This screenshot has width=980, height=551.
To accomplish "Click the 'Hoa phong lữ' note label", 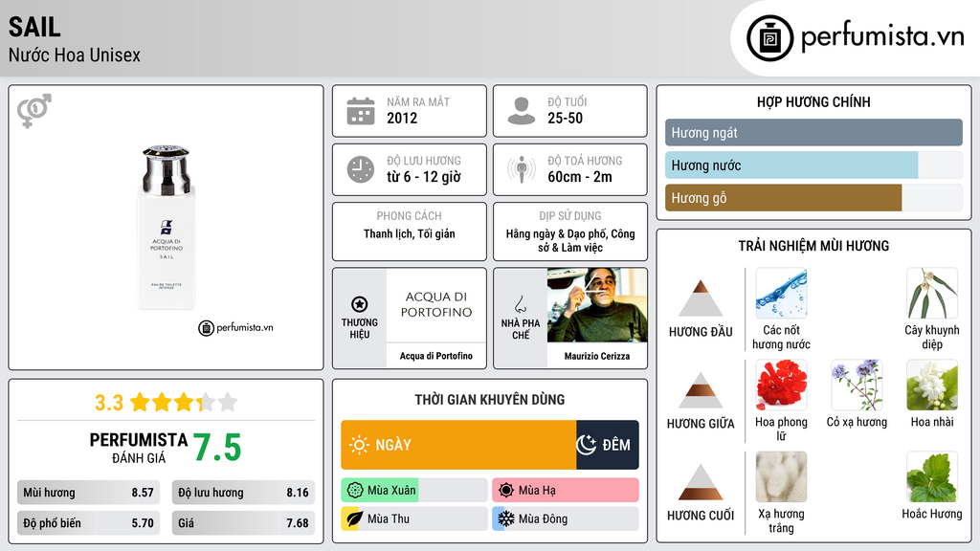I will [x=781, y=429].
